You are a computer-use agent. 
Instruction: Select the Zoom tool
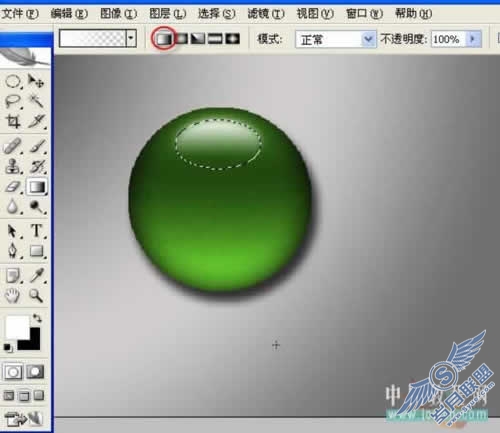pos(36,296)
